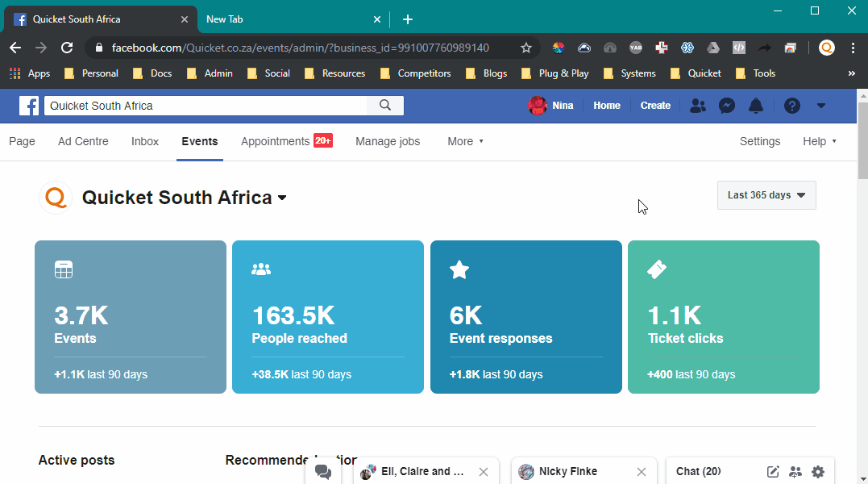Go back with the browser back arrow

click(15, 48)
